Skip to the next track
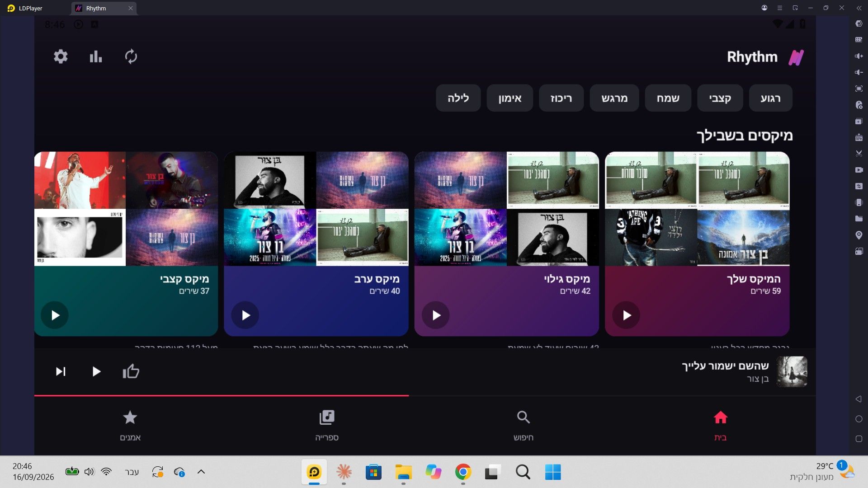The image size is (868, 488). coord(61,371)
